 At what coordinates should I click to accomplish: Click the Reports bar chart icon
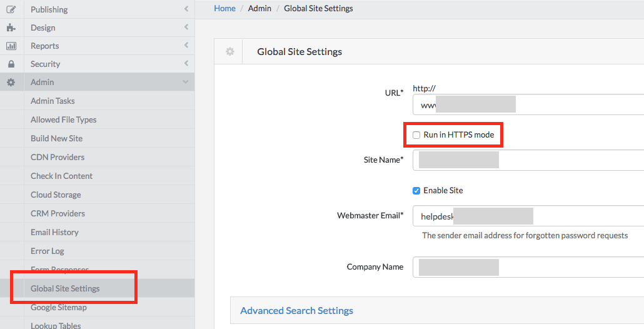tap(11, 46)
